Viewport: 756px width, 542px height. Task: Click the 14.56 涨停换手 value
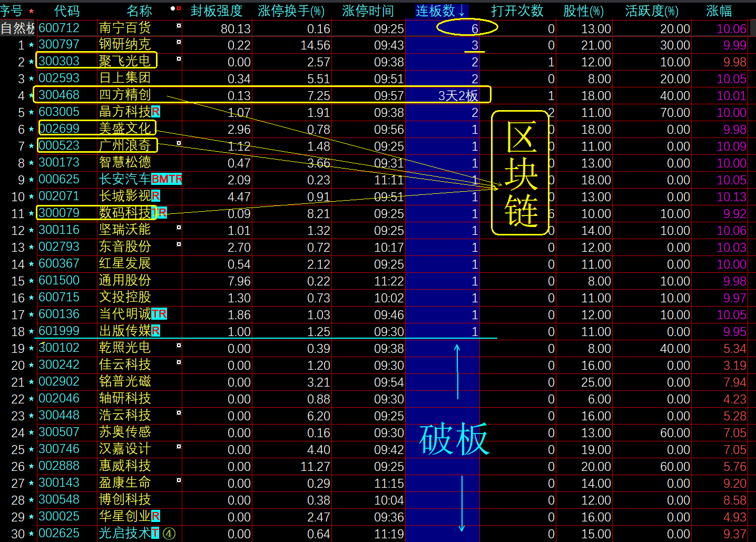(x=315, y=45)
